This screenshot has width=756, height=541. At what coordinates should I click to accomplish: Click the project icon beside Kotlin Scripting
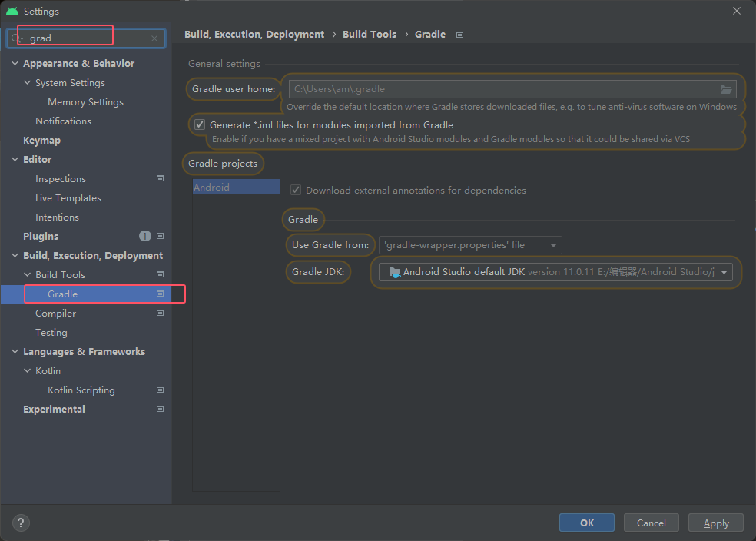[x=160, y=390]
